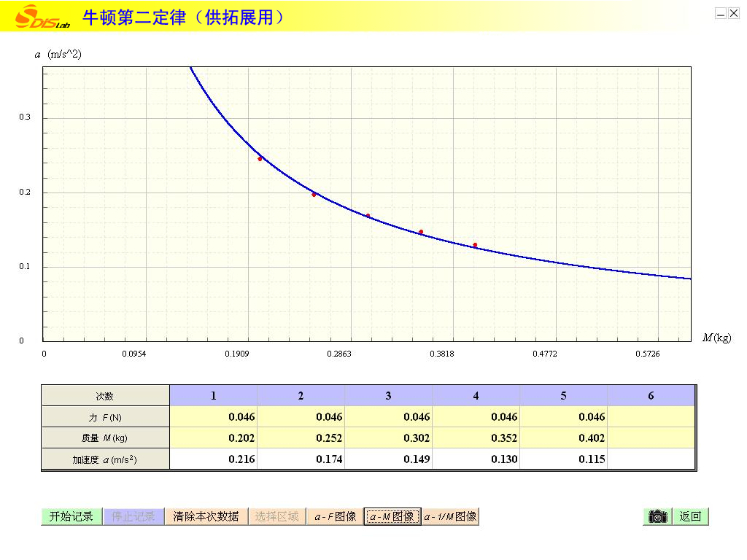Image resolution: width=747 pixels, height=560 pixels.
Task: Click the camera snapshot icon
Action: tap(657, 516)
